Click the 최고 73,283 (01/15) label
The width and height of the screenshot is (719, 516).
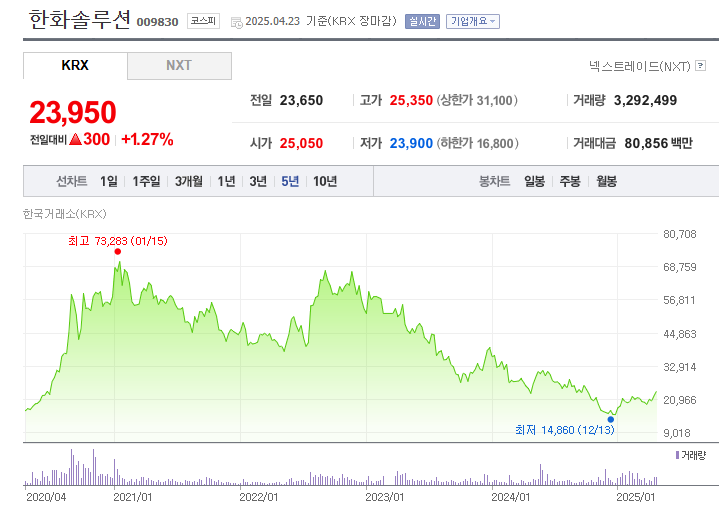[118, 241]
